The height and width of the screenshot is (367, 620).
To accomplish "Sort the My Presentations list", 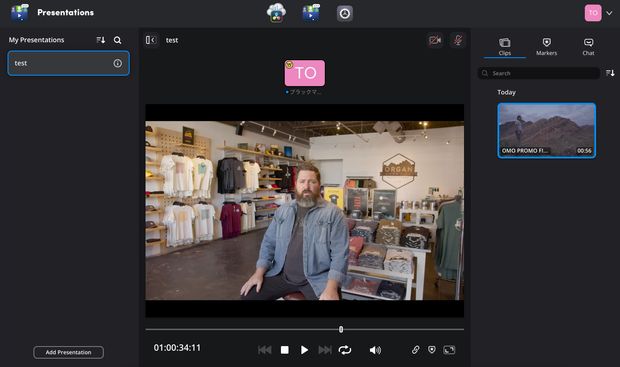I will coord(101,40).
